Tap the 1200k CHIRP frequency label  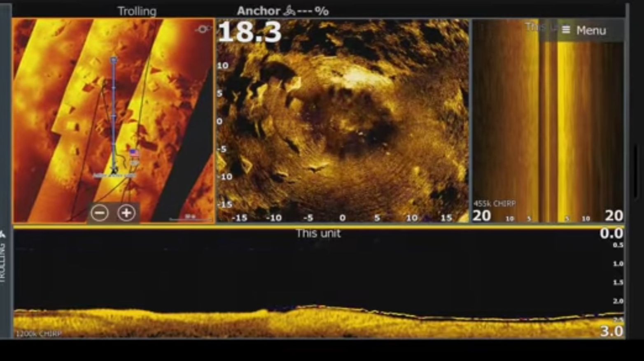tap(39, 334)
